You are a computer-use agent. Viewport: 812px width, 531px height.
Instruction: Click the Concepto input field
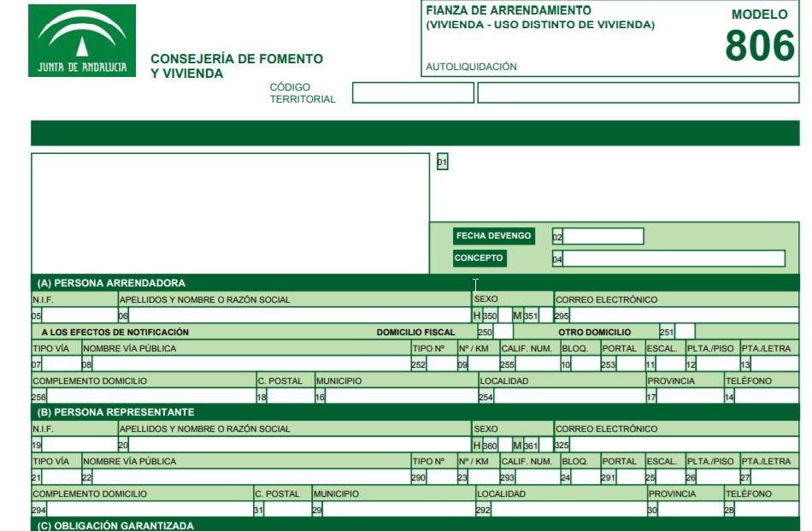coord(674,259)
